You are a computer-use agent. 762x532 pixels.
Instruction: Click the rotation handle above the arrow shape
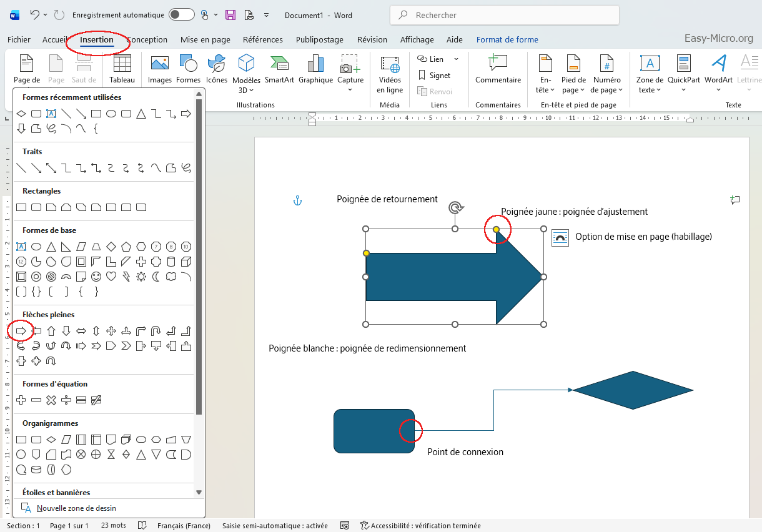455,207
